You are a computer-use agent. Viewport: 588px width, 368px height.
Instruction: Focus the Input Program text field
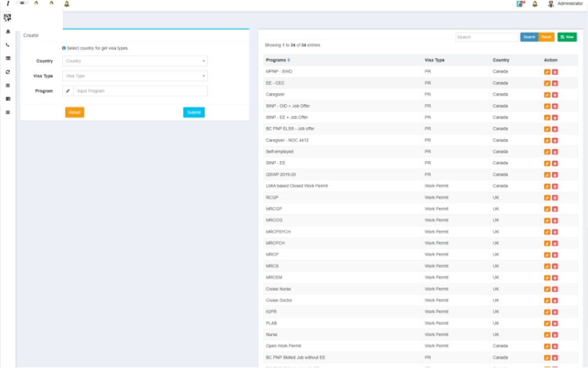point(140,91)
